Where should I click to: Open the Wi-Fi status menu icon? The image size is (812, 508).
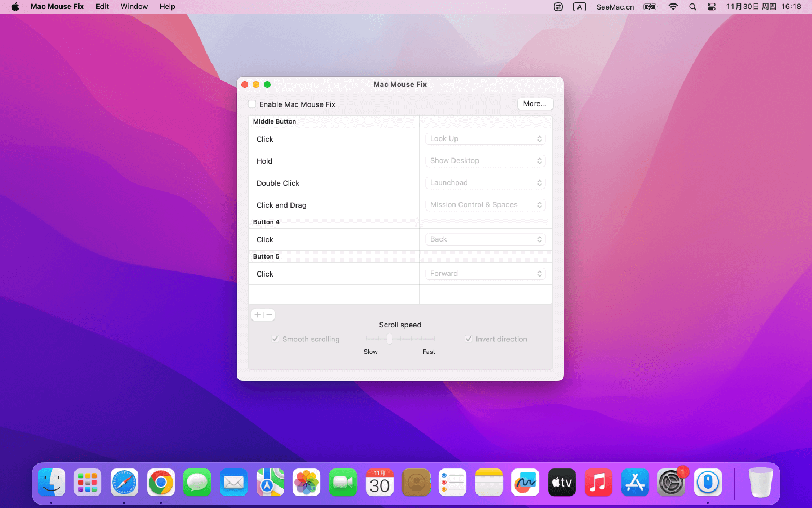coord(673,7)
